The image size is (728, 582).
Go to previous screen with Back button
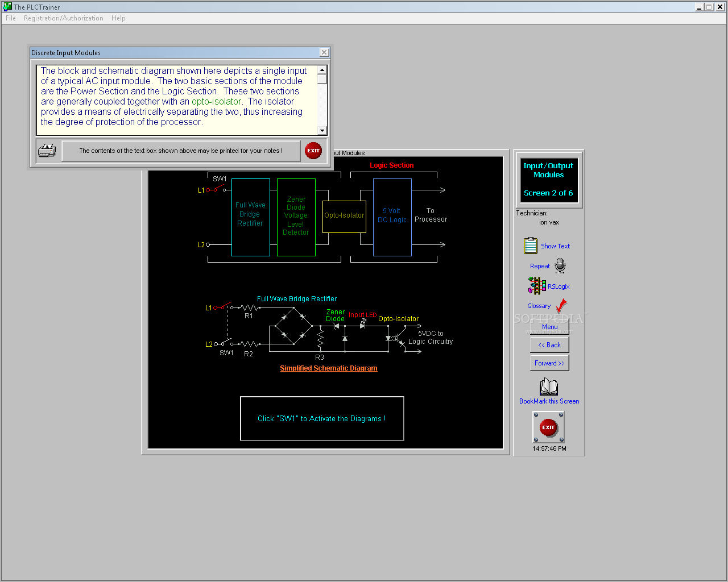coord(549,345)
